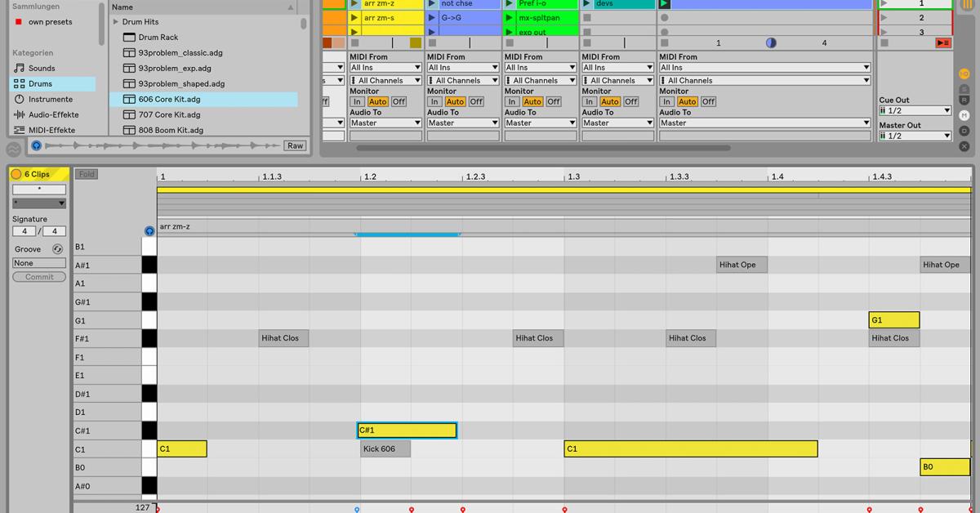980x513 pixels.
Task: Toggle the R returns section button
Action: [964, 100]
